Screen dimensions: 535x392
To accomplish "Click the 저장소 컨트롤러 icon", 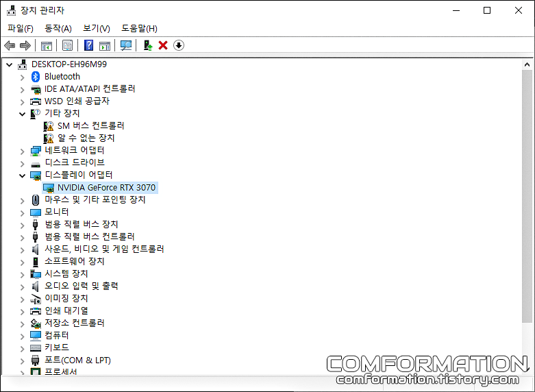I will coord(36,323).
